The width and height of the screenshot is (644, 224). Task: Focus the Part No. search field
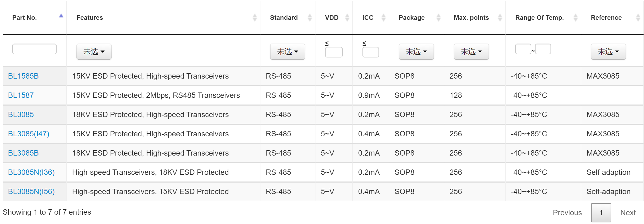tap(34, 49)
